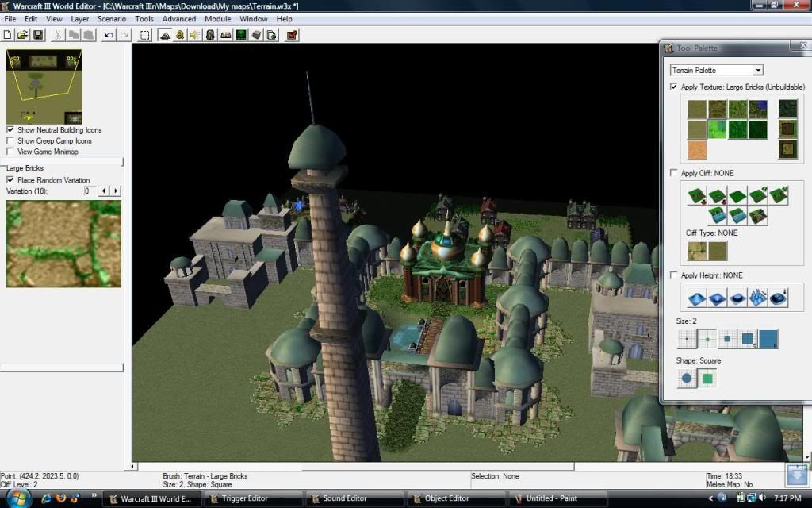
Task: Click the 'Selection: None' status bar text
Action: pos(495,476)
